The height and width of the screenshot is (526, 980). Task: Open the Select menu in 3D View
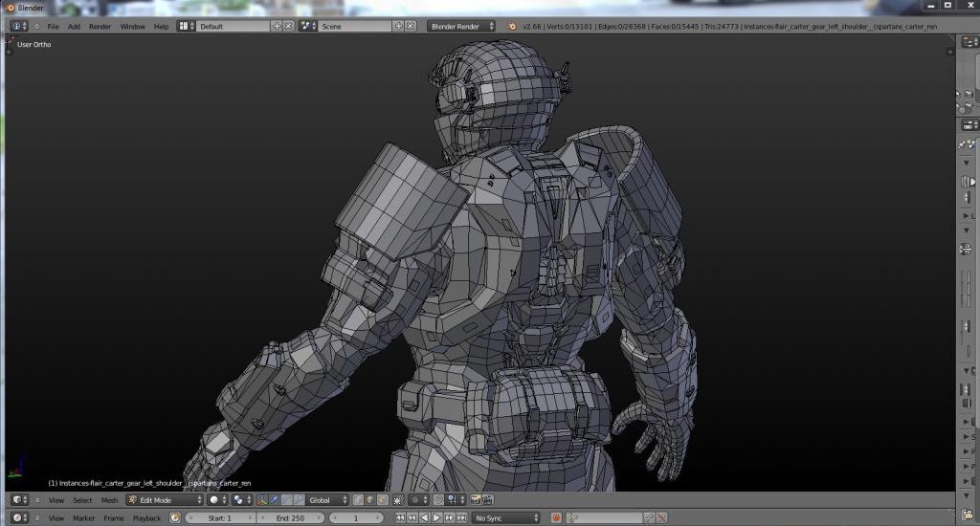point(82,500)
